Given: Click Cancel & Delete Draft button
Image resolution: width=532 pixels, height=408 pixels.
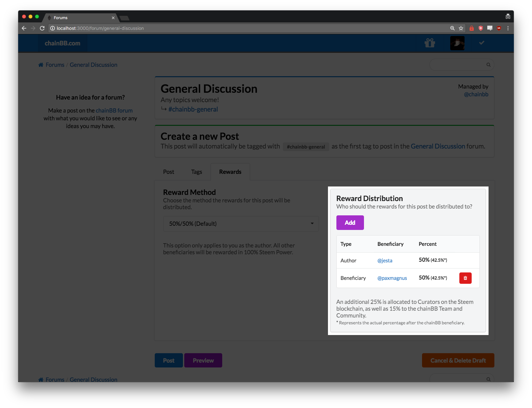Looking at the screenshot, I should pyautogui.click(x=458, y=360).
